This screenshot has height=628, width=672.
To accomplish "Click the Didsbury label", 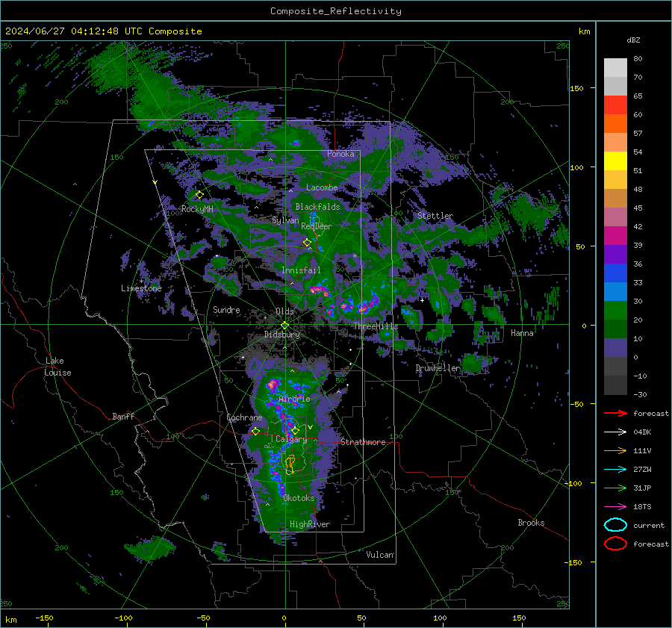I will (x=281, y=335).
